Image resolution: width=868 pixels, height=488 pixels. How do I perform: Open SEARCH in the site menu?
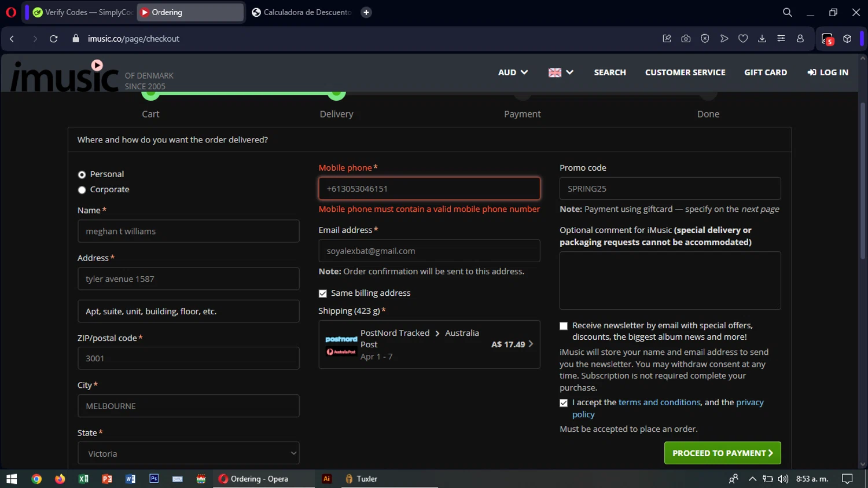pyautogui.click(x=610, y=72)
